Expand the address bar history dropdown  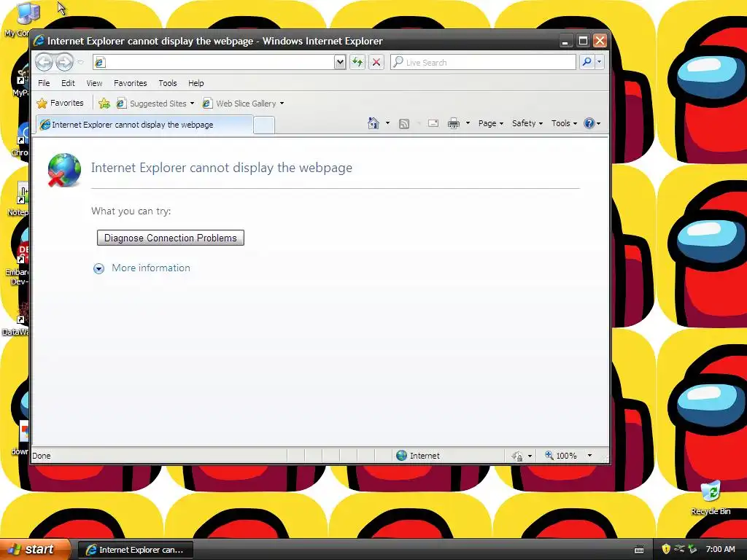point(340,62)
